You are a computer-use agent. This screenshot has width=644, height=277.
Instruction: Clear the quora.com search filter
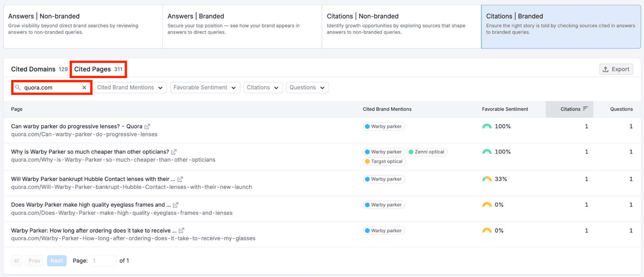pos(84,88)
